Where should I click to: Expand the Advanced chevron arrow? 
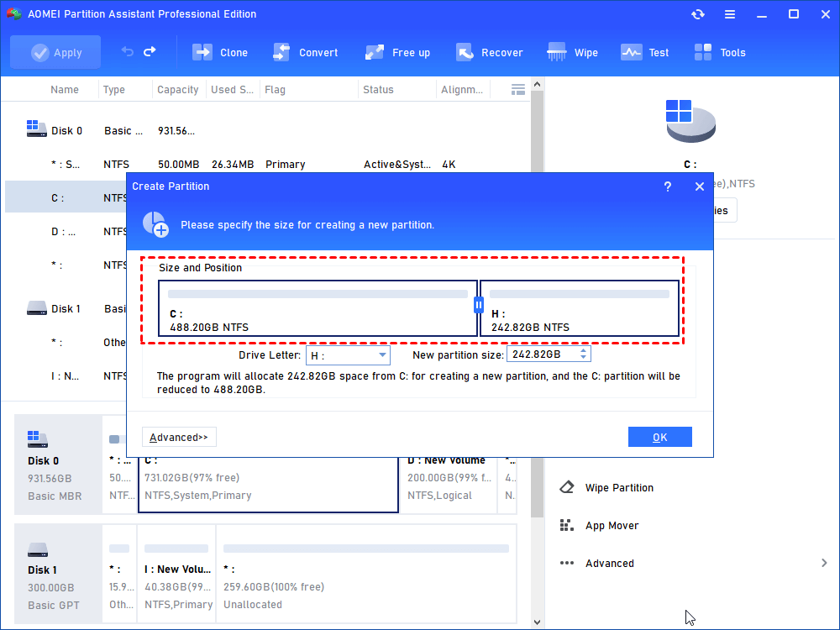(824, 563)
